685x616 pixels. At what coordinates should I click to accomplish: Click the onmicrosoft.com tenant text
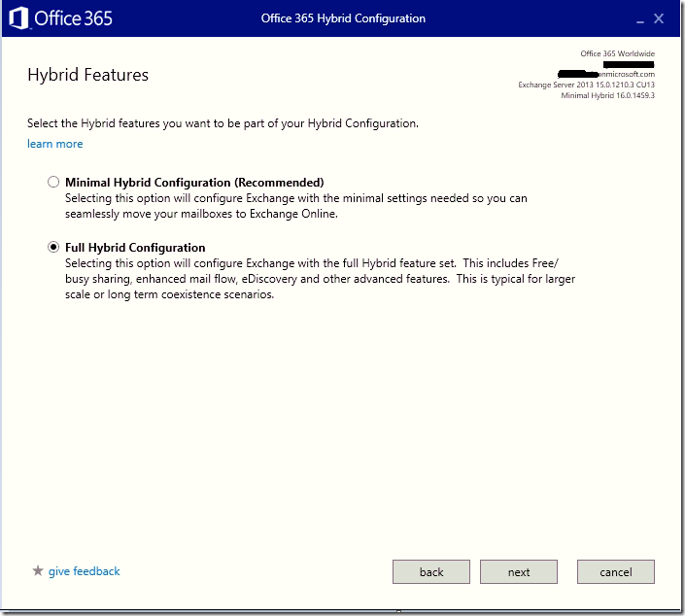(x=627, y=74)
